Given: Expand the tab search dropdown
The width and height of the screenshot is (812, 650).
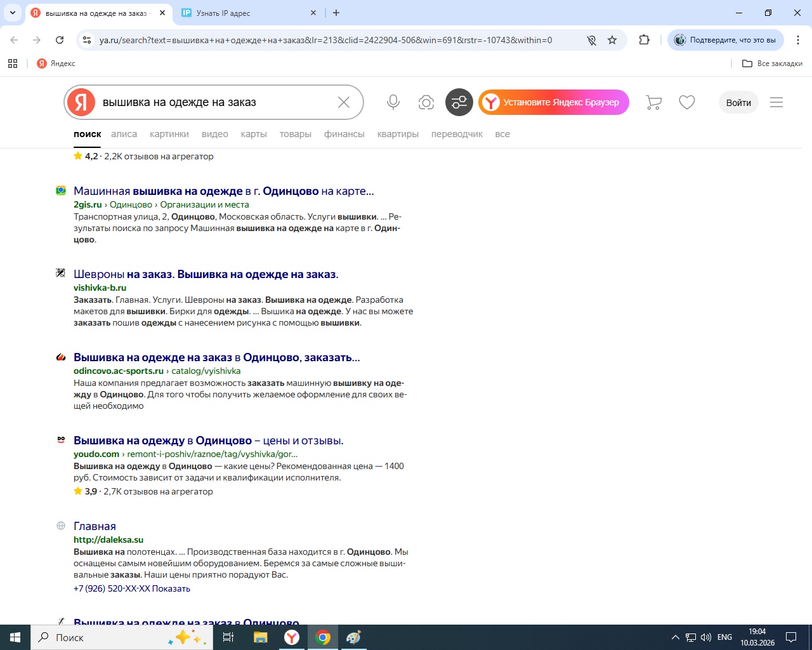Looking at the screenshot, I should coord(13,13).
